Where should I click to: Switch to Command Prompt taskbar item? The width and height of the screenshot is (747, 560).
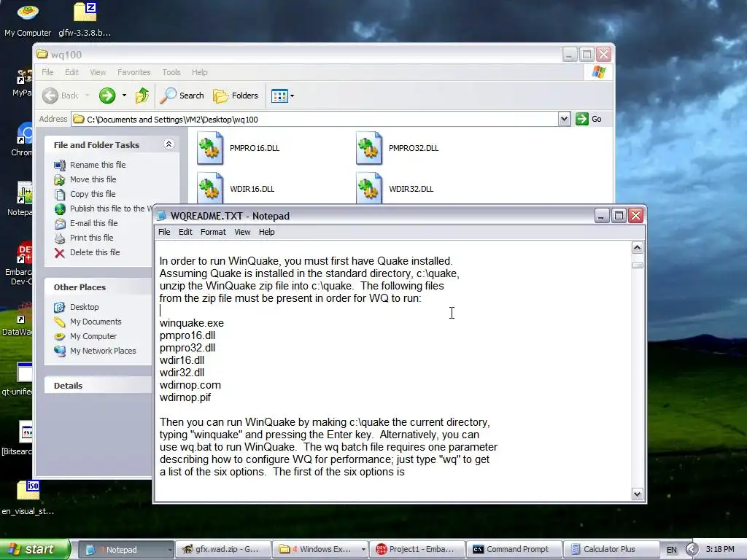click(x=514, y=550)
